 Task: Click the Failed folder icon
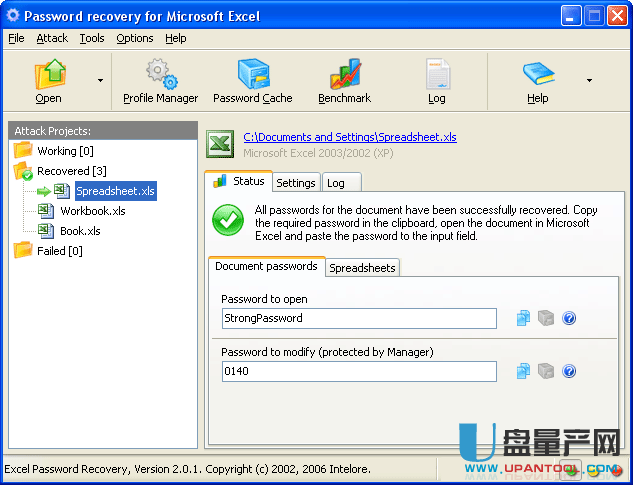pyautogui.click(x=23, y=250)
